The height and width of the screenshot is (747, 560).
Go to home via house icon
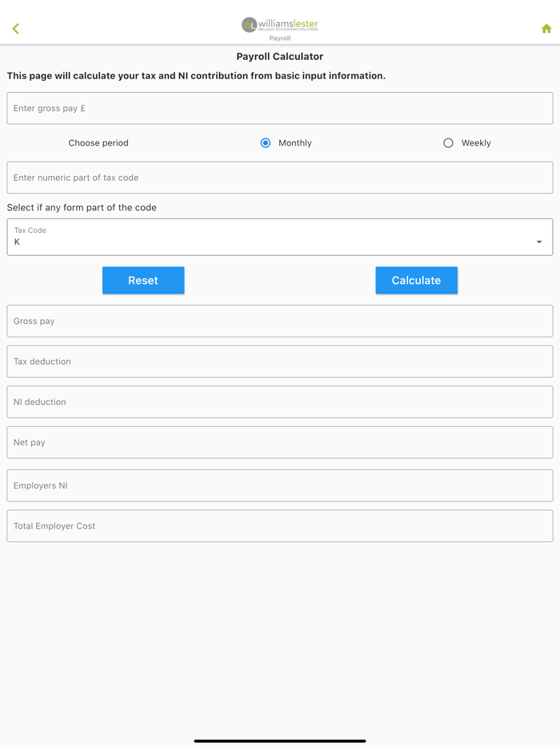pyautogui.click(x=546, y=29)
